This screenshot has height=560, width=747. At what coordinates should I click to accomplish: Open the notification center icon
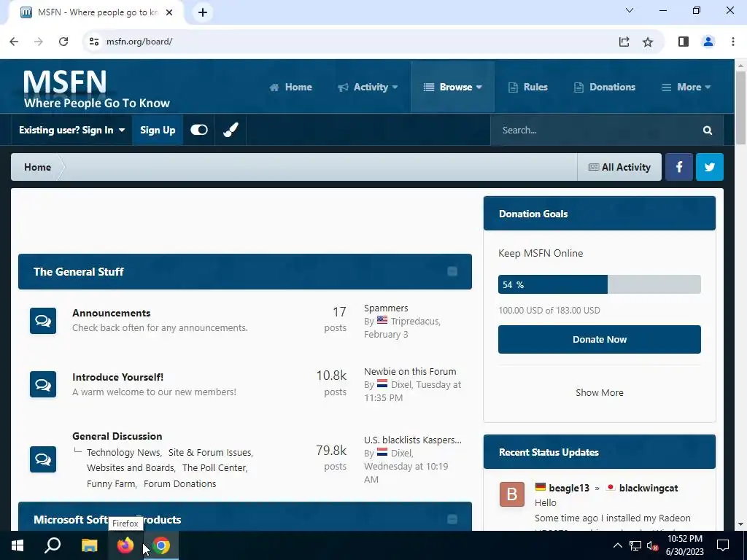tap(723, 545)
